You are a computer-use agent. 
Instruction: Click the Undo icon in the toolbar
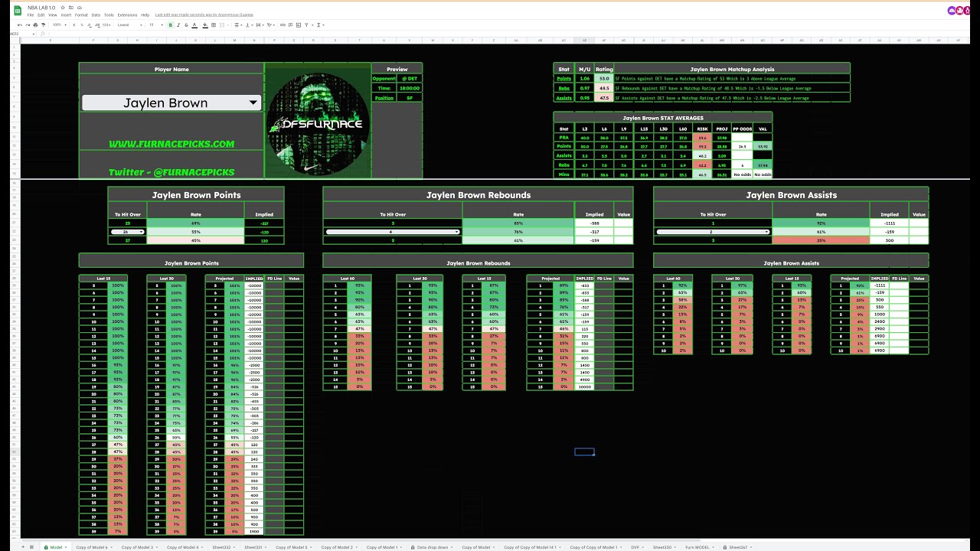pos(19,24)
